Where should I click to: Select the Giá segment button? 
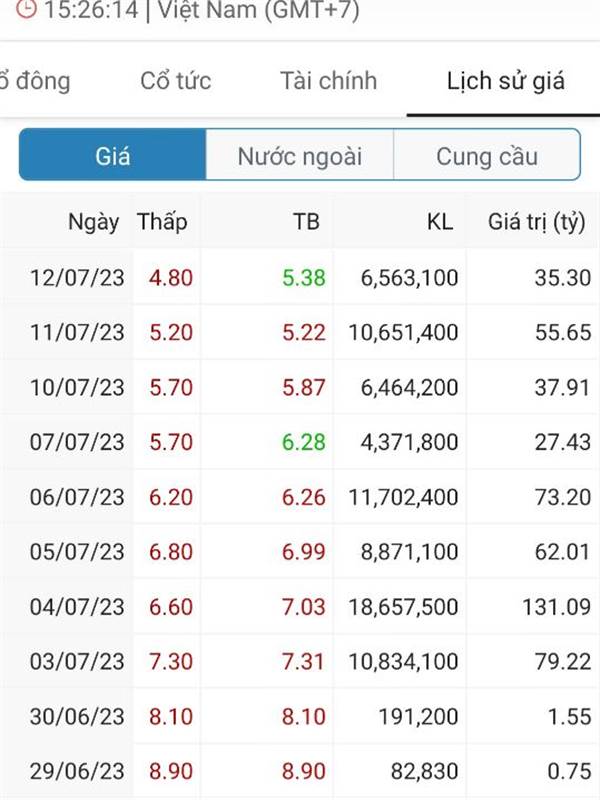click(113, 155)
